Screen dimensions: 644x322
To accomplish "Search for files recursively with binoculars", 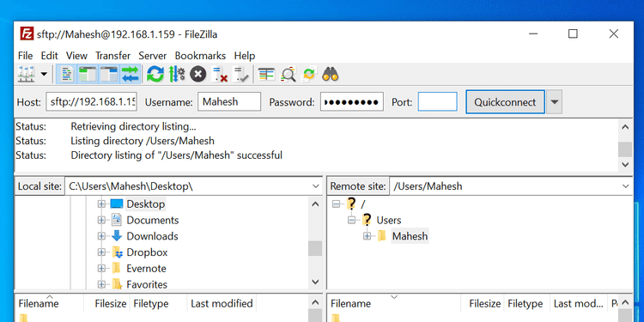I will [x=331, y=75].
